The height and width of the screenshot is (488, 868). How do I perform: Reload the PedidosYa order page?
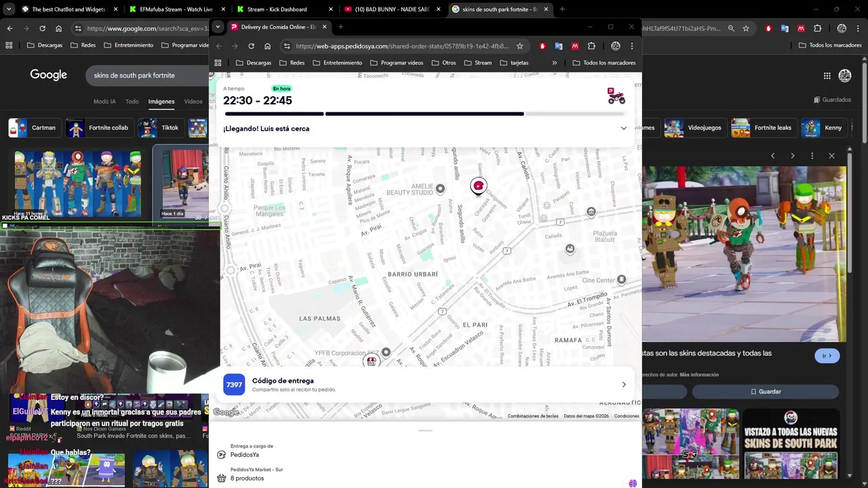[x=251, y=46]
